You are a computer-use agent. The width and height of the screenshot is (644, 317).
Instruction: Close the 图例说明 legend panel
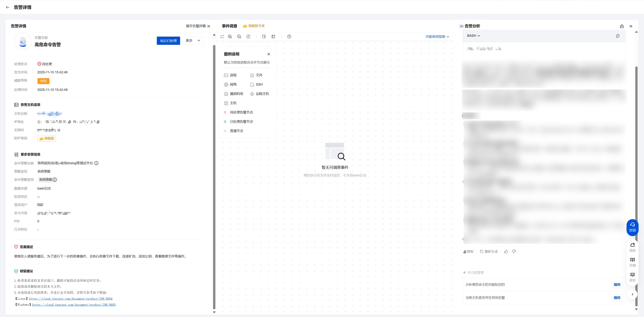[269, 54]
